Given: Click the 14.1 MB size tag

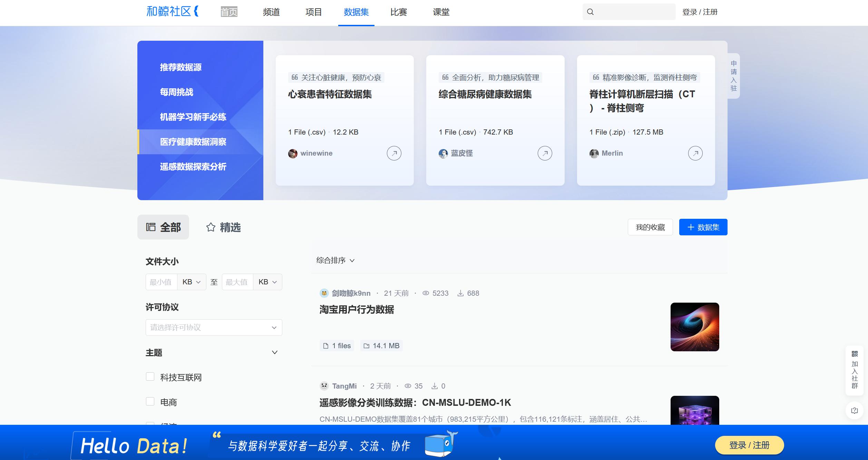Looking at the screenshot, I should point(381,346).
